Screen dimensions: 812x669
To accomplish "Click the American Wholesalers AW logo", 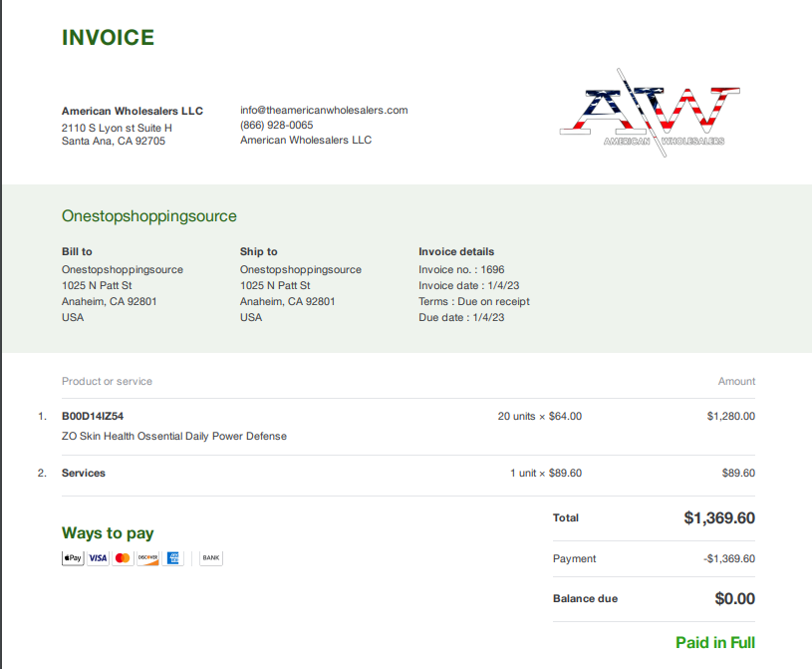I will (x=650, y=113).
